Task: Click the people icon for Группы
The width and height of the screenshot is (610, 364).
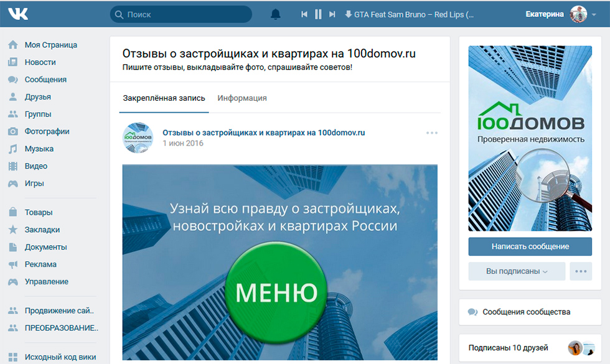Action: (x=13, y=114)
